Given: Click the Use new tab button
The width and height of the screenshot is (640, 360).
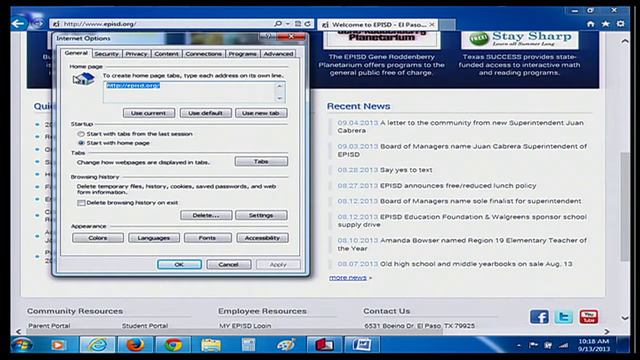Looking at the screenshot, I should click(261, 113).
